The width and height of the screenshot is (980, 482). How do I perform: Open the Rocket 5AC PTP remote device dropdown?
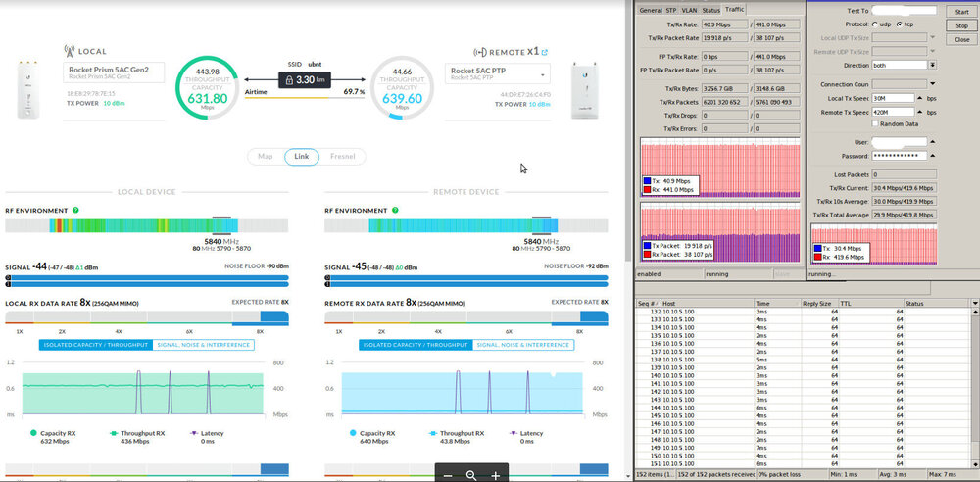tap(543, 74)
